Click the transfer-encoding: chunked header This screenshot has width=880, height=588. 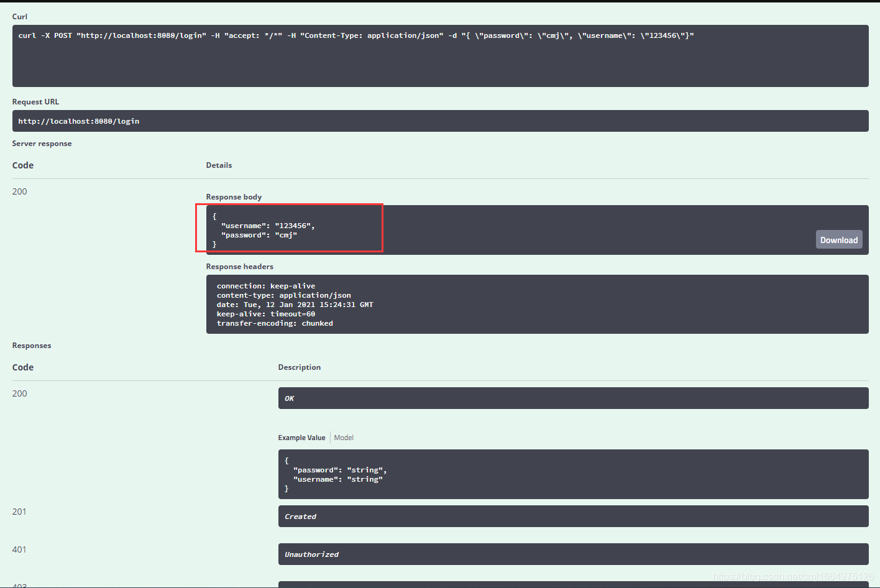(275, 323)
